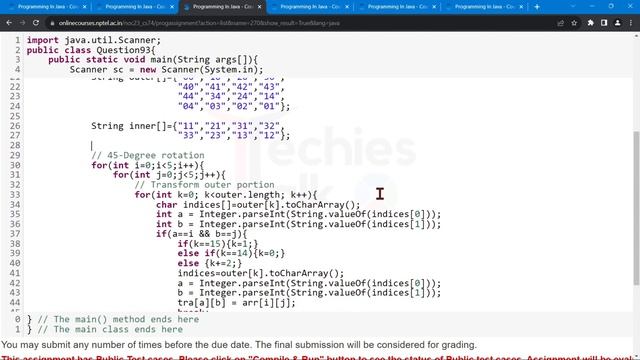The image size is (640, 360).
Task: Click the array row starting with "44"
Action: (231, 96)
